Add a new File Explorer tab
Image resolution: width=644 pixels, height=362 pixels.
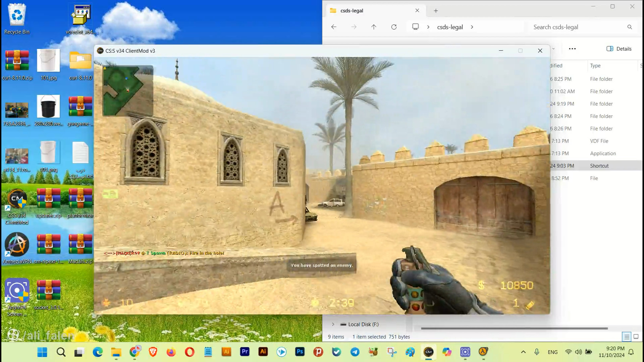pos(436,11)
